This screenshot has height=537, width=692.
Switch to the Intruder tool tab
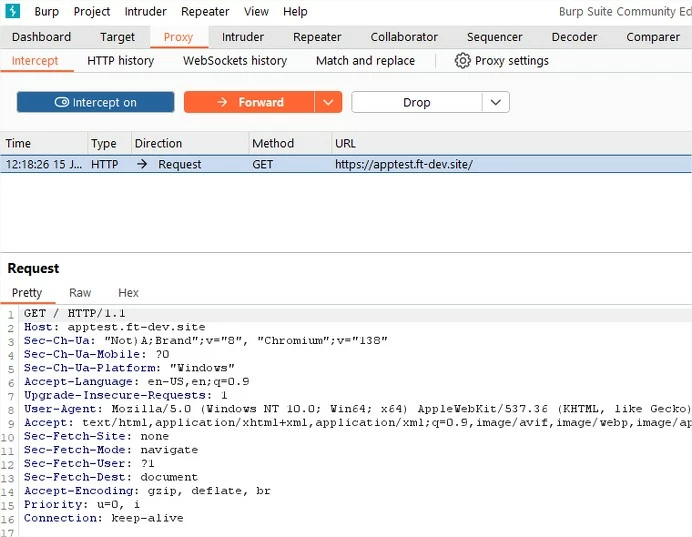[243, 37]
